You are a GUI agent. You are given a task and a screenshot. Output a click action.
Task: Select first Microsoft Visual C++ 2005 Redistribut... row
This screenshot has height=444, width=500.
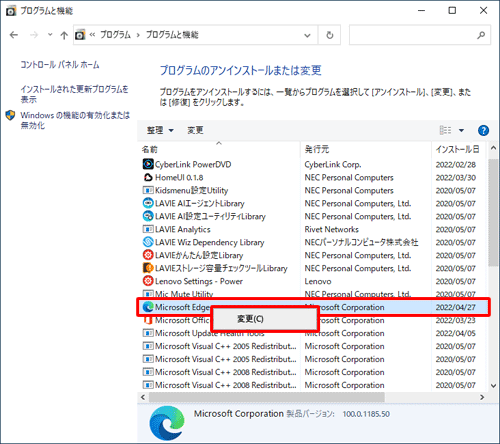point(226,346)
